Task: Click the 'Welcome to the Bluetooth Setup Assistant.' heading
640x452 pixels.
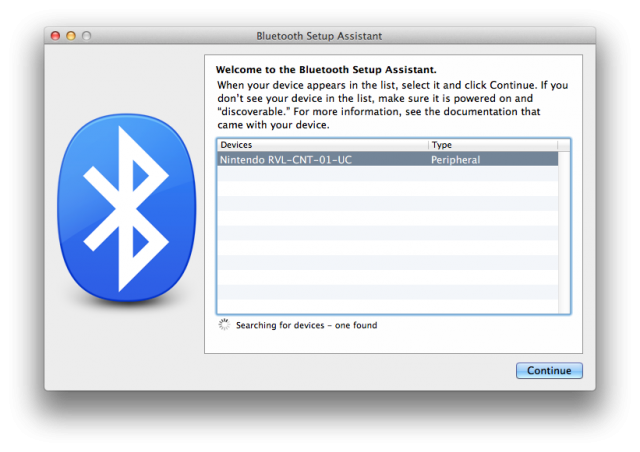Action: [326, 69]
